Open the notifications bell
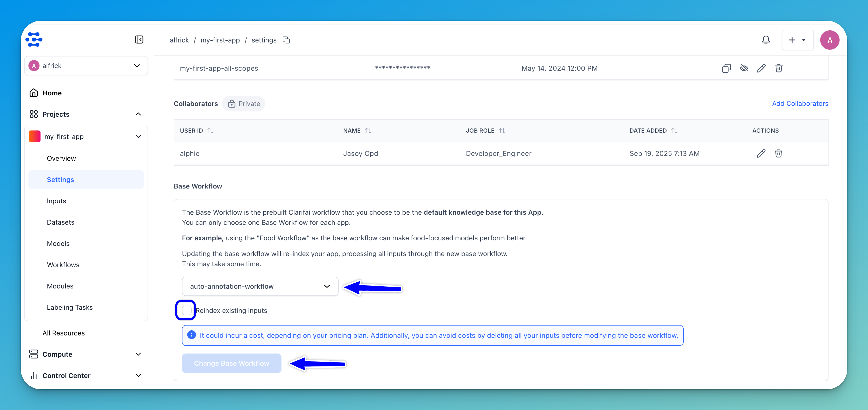The width and height of the screenshot is (868, 410). coord(765,40)
